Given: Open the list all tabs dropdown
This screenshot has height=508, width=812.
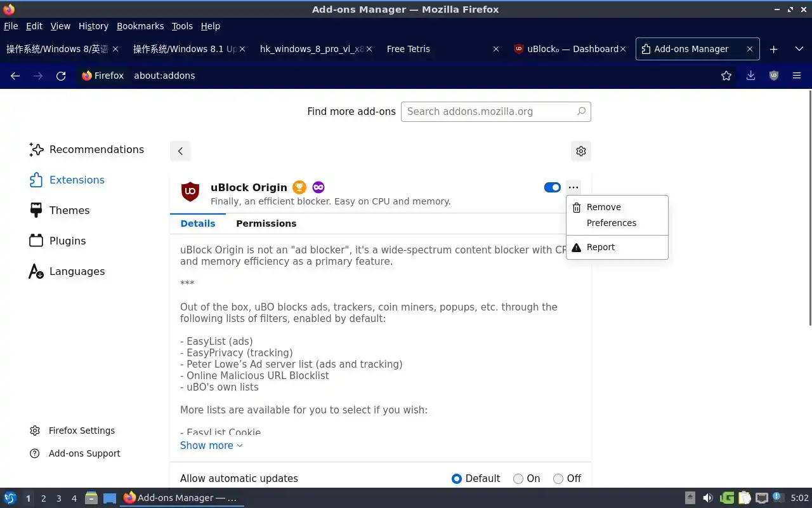Looking at the screenshot, I should click(x=799, y=49).
